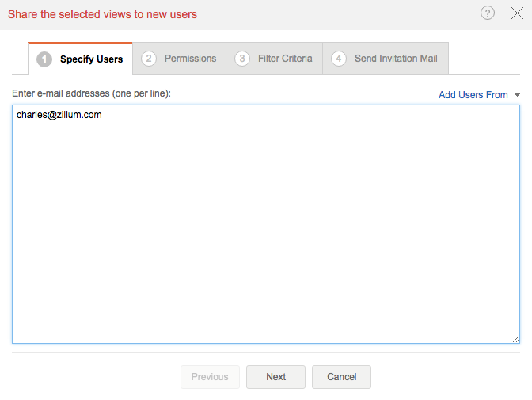Viewport: 532px width, 400px height.
Task: Click the step 2 number circle
Action: [149, 59]
